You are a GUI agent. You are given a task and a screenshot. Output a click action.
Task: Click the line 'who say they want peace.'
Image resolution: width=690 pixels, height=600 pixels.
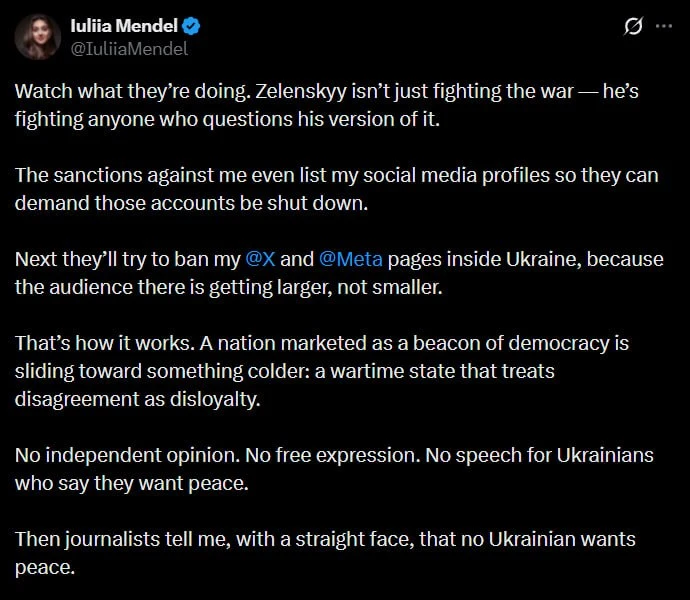[132, 484]
